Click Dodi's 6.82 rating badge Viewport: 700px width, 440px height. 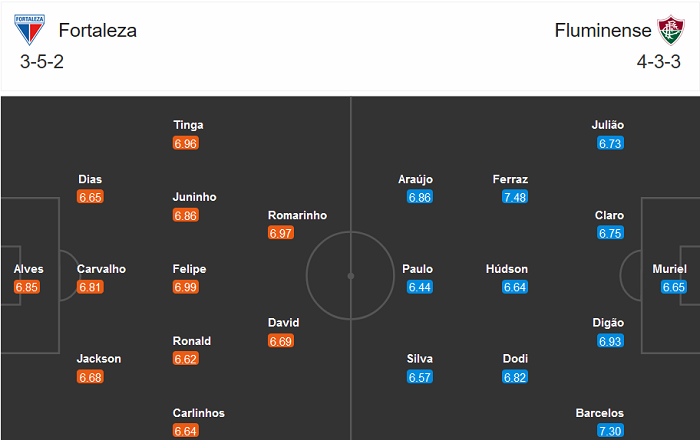pos(515,377)
